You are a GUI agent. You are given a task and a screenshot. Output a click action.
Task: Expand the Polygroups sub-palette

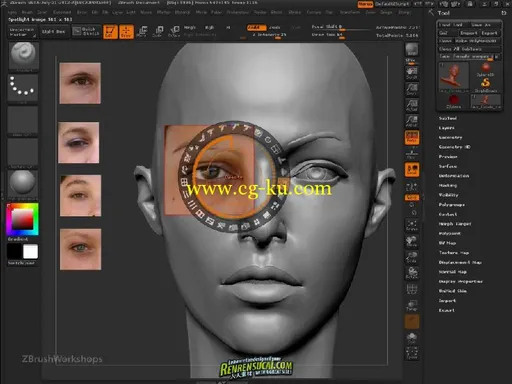(x=452, y=205)
